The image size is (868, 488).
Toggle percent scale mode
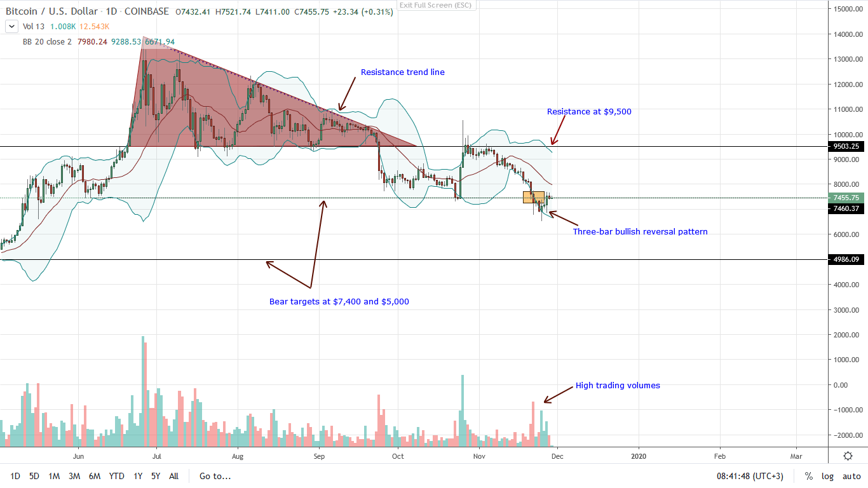point(809,476)
